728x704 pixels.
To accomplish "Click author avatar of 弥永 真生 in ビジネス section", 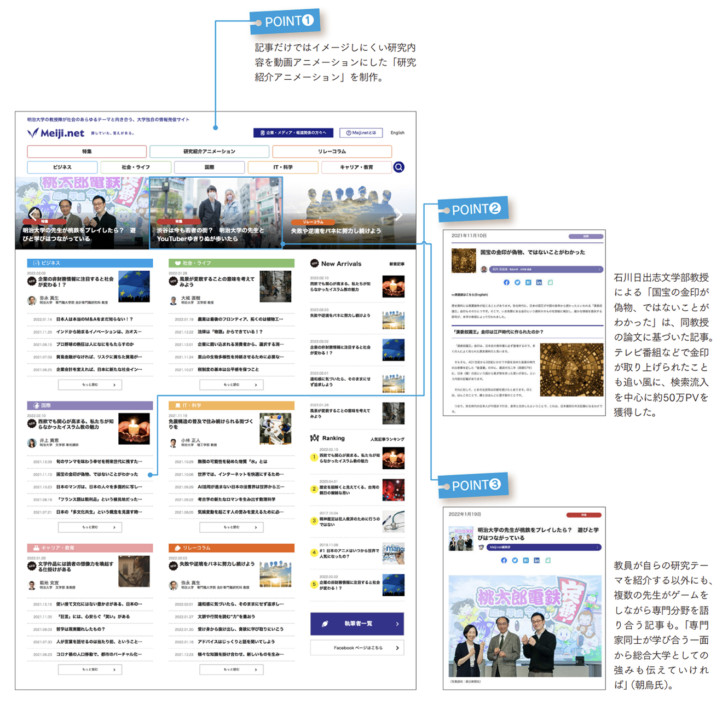I will 32,300.
